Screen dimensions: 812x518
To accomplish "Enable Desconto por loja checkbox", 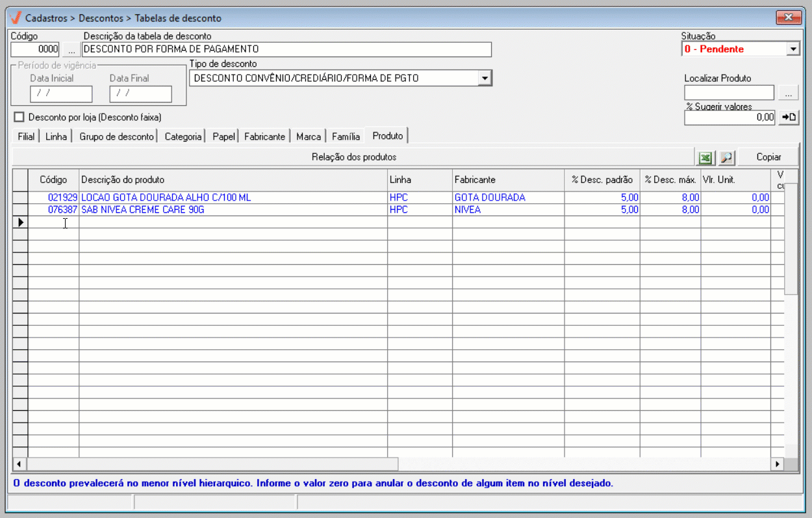I will tap(19, 117).
